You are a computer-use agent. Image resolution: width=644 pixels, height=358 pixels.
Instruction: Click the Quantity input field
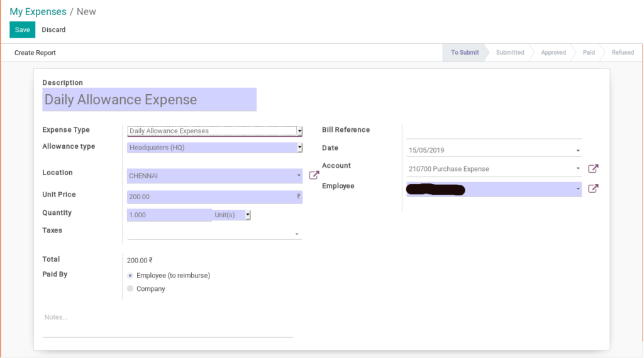[169, 215]
